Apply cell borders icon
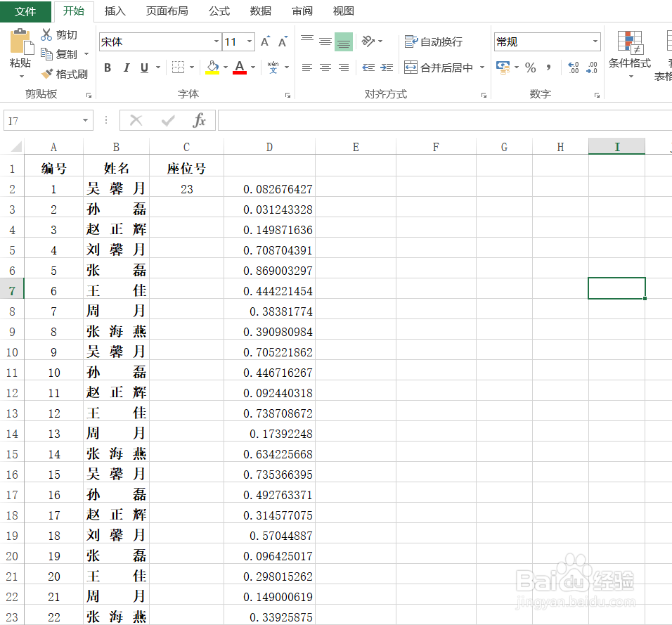Screen dimensions: 672x625 click(178, 67)
